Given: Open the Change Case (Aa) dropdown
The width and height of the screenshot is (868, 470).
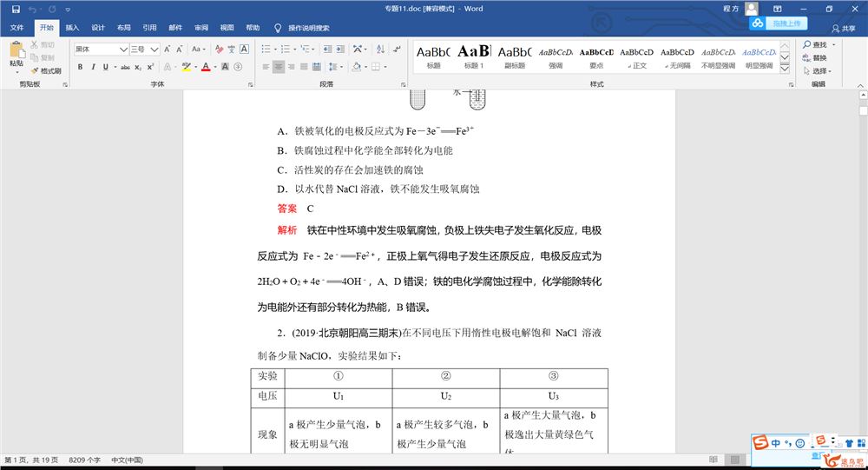Looking at the screenshot, I should (198, 50).
